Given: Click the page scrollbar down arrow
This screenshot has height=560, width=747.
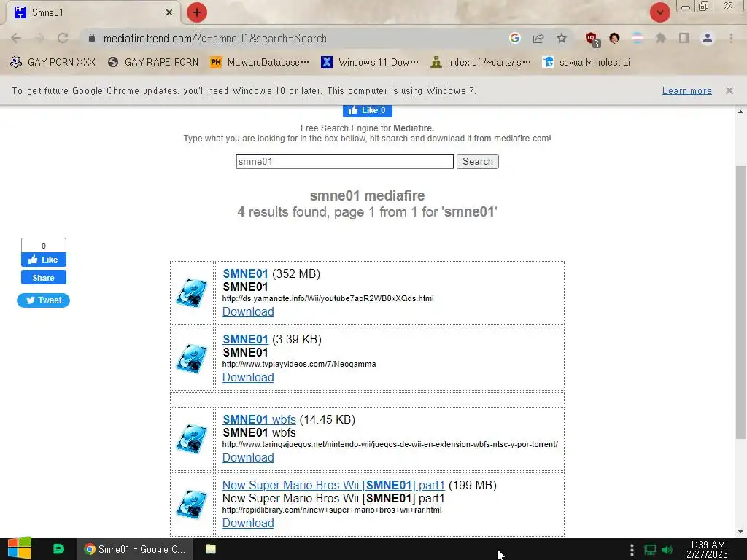Looking at the screenshot, I should (x=740, y=532).
